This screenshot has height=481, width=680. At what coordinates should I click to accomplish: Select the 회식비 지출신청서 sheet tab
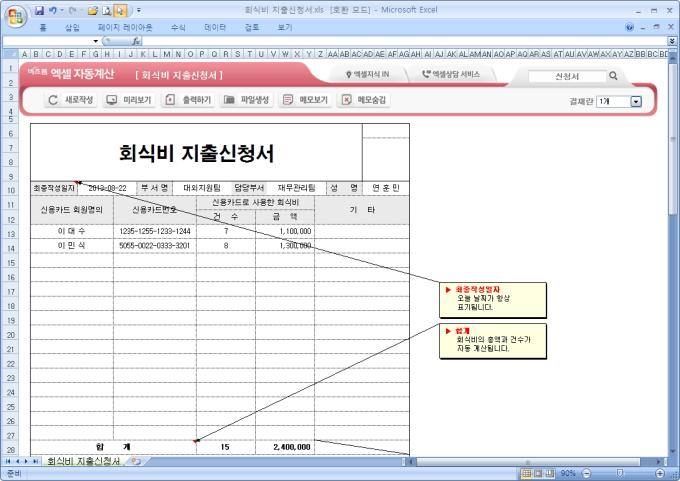83,461
